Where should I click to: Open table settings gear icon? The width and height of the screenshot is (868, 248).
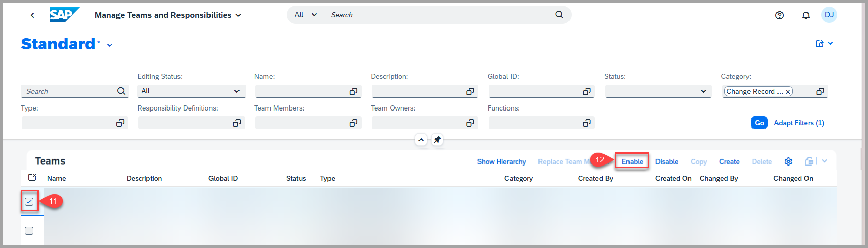coord(788,161)
